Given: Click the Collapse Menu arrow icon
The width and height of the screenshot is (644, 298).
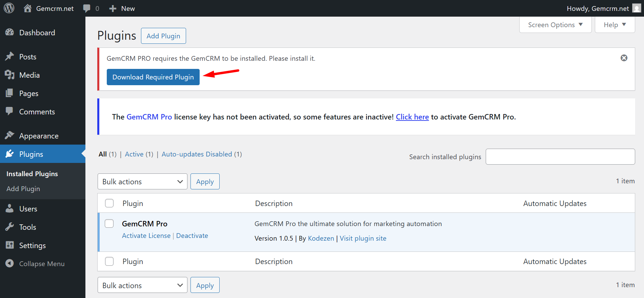Looking at the screenshot, I should (9, 263).
